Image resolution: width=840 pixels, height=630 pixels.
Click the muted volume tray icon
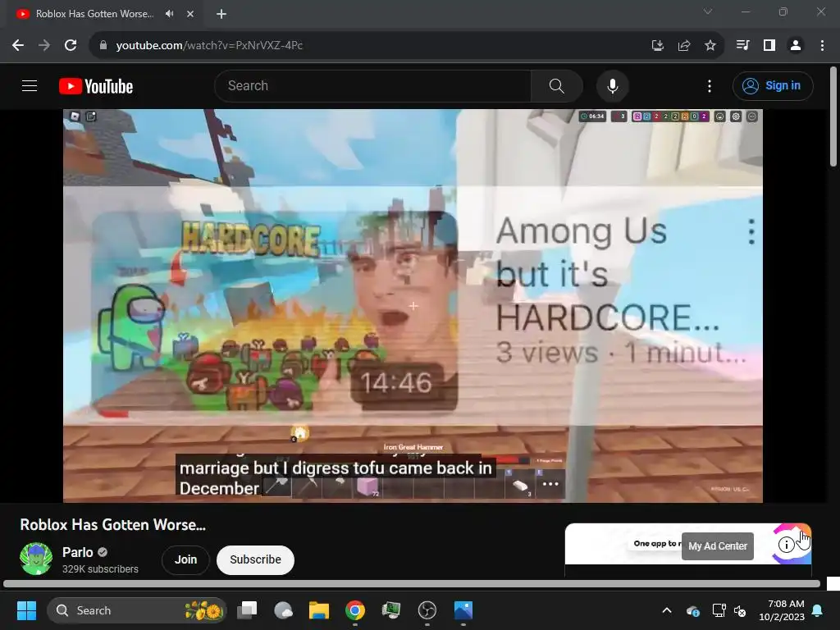point(741,610)
